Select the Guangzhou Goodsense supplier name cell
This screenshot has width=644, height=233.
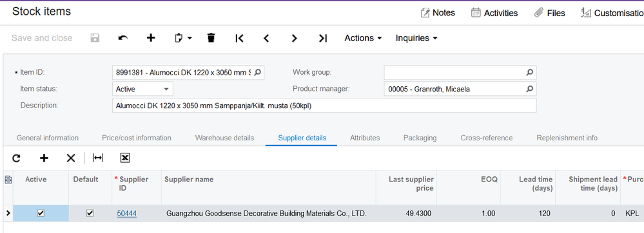pos(269,214)
